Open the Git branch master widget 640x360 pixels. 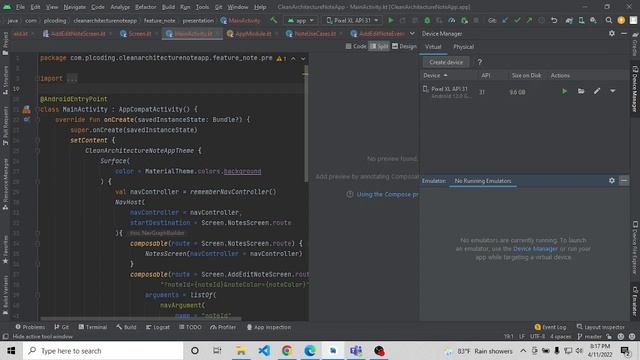590,336
